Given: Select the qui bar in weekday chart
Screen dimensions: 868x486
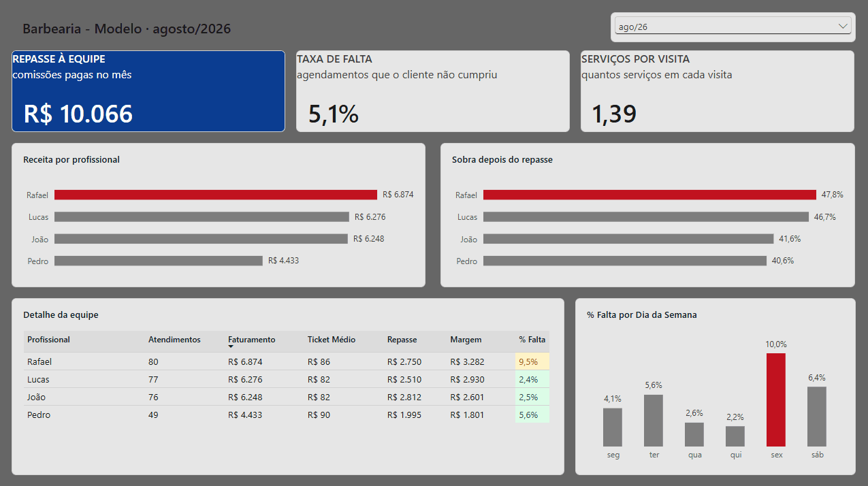Looking at the screenshot, I should tap(735, 436).
